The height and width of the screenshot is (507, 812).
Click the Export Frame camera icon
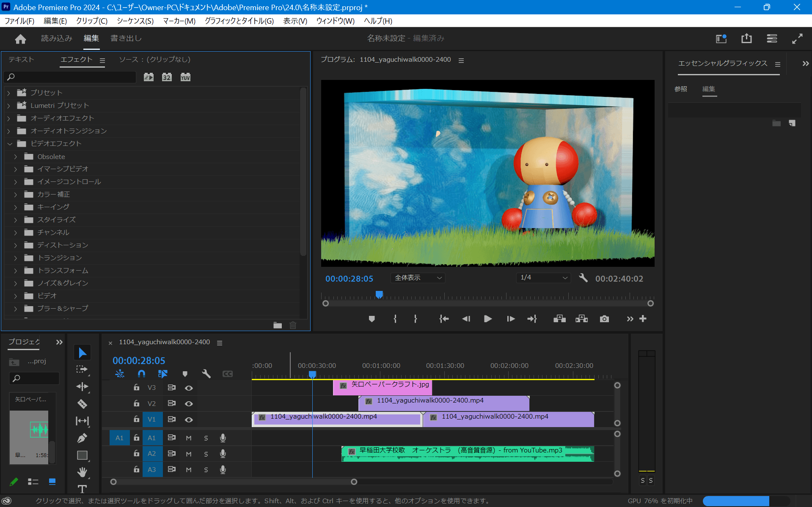[x=604, y=319]
